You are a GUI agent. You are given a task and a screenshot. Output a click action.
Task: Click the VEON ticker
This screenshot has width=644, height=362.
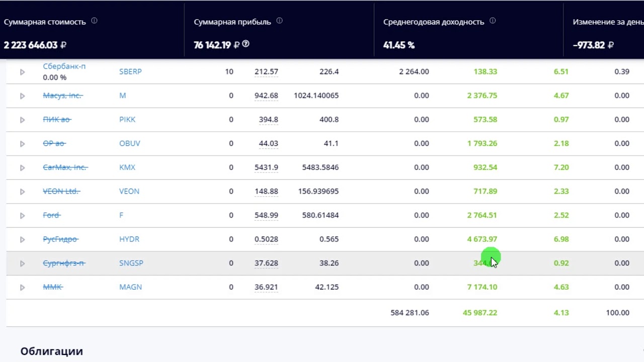[129, 191]
